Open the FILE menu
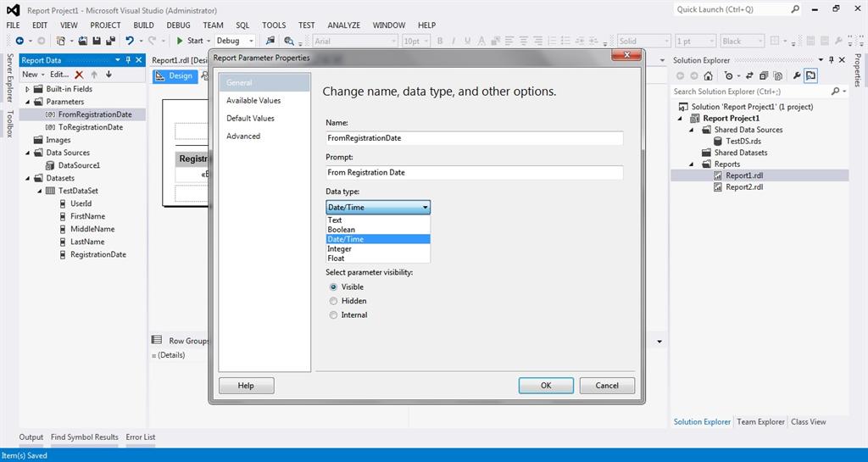 point(13,25)
